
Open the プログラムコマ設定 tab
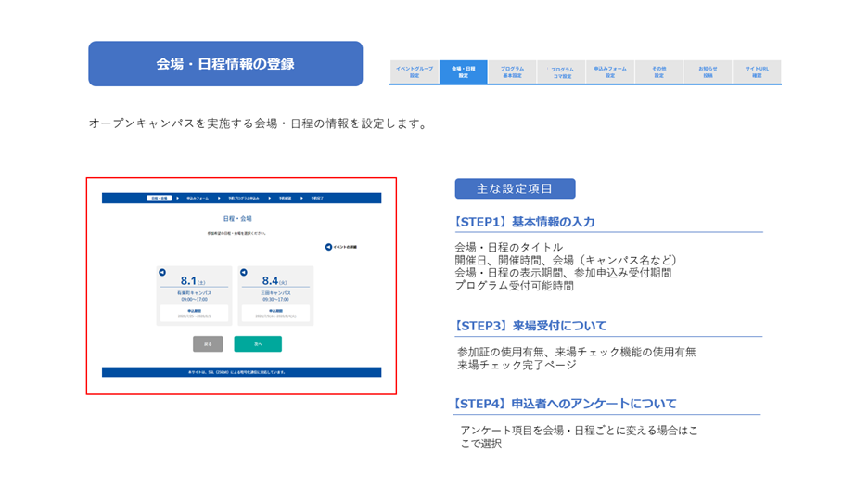pyautogui.click(x=561, y=72)
